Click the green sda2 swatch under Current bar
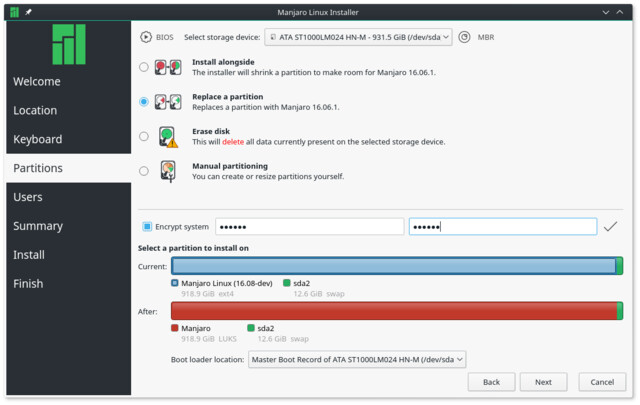 point(287,283)
